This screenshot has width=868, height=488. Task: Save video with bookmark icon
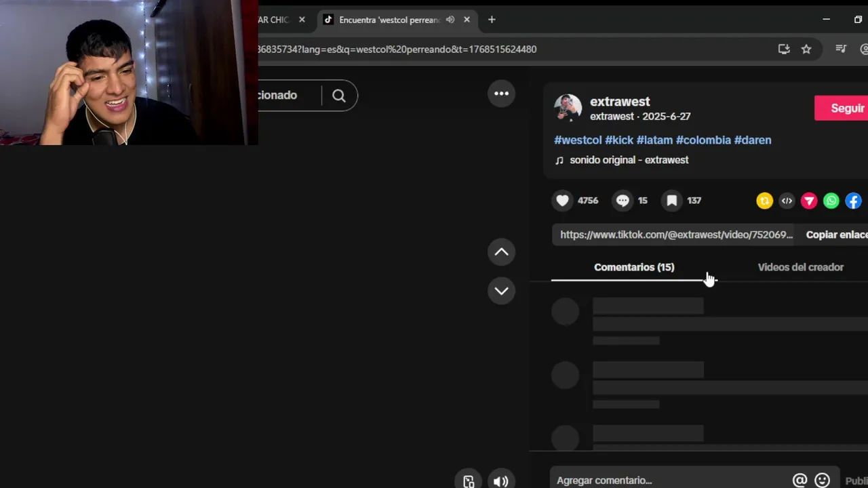(x=671, y=201)
